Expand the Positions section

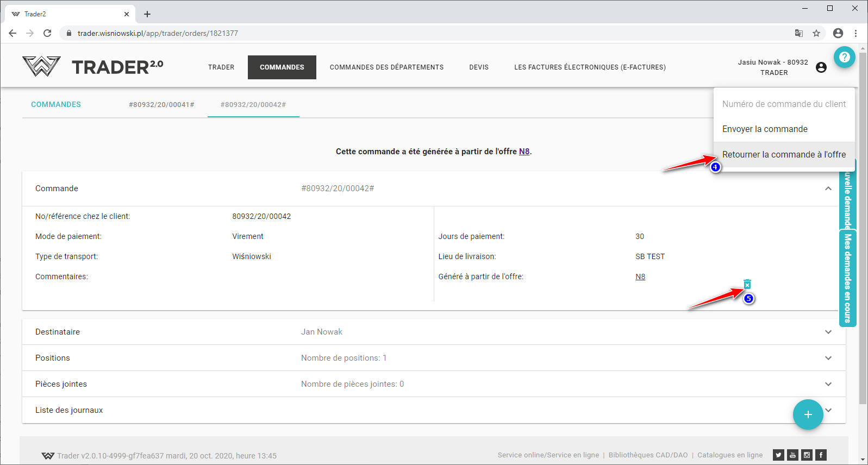click(x=828, y=358)
